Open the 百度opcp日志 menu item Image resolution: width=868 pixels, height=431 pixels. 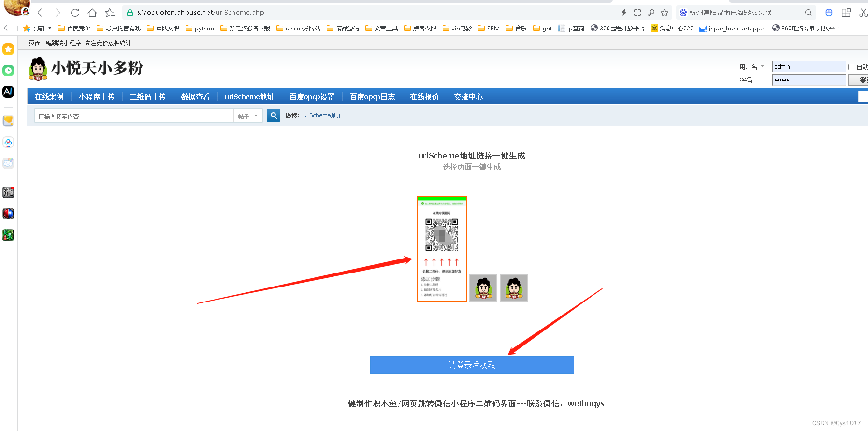point(373,97)
